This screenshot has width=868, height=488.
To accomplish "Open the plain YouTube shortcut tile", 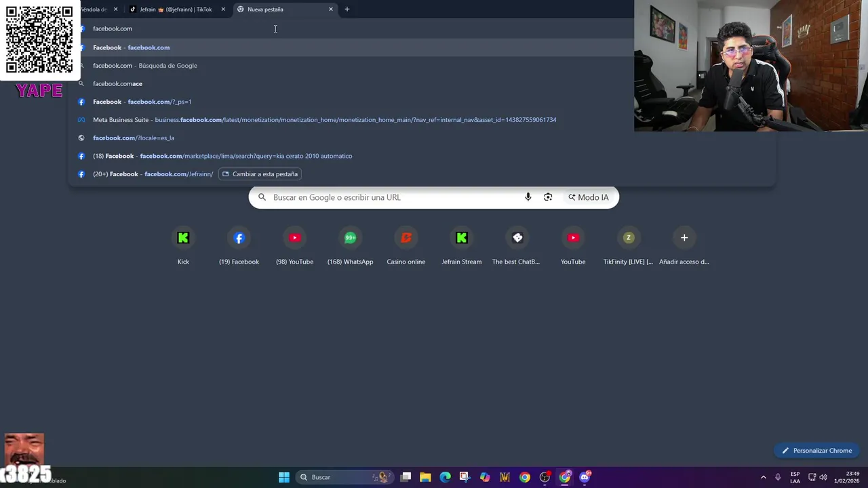I will [x=573, y=246].
